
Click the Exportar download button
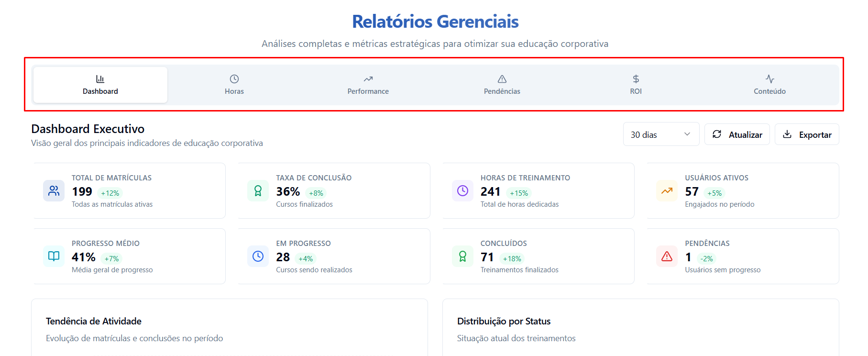click(x=807, y=134)
